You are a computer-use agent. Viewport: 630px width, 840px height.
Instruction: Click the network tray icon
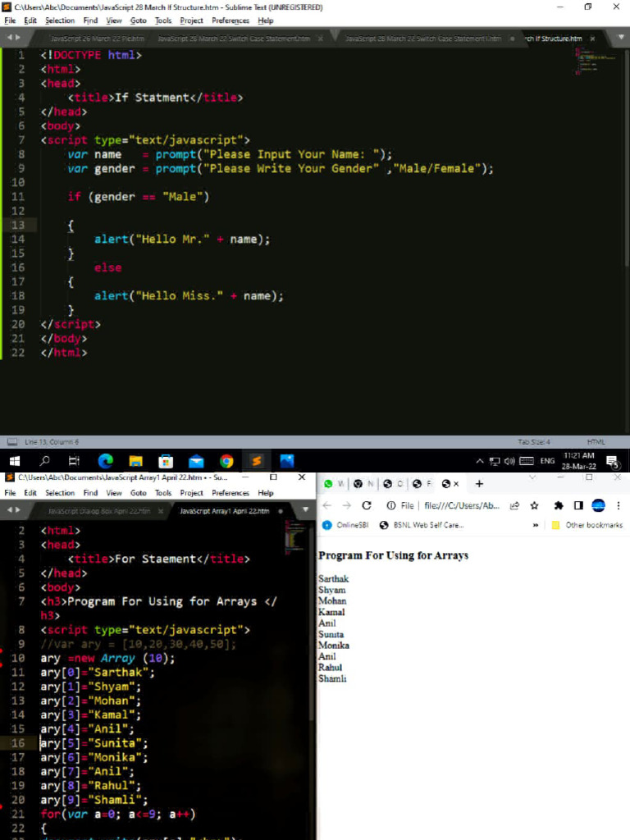point(495,461)
